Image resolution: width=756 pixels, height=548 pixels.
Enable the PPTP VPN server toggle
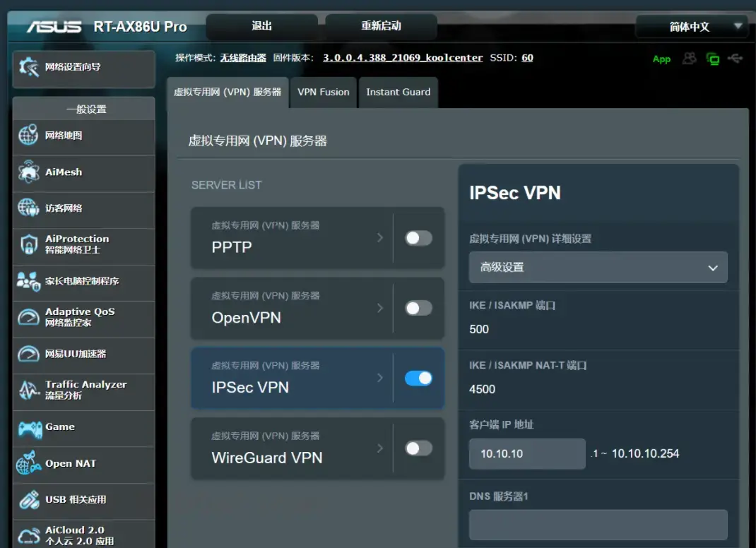[418, 239]
